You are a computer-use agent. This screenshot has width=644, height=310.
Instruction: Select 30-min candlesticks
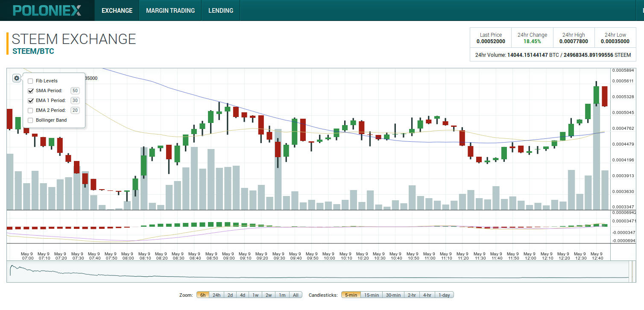[393, 295]
